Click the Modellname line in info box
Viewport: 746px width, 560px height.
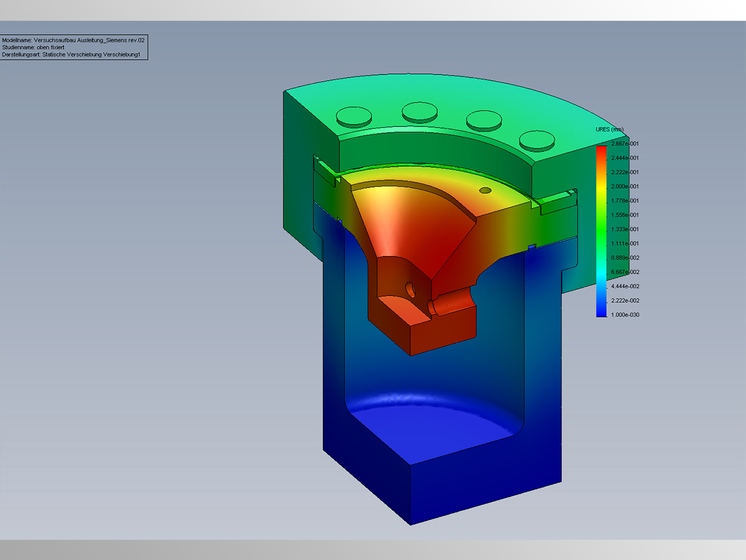click(73, 40)
